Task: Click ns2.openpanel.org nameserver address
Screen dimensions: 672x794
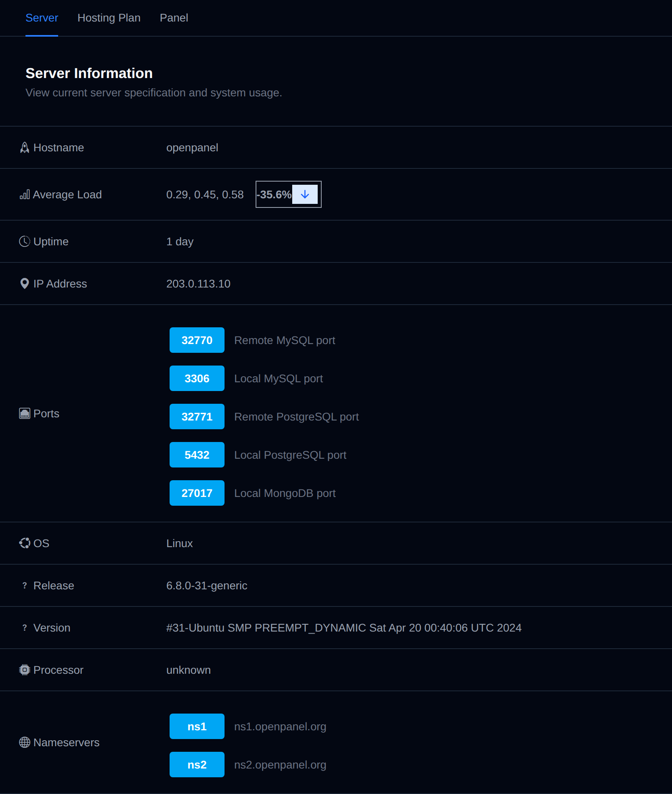Action: [280, 765]
